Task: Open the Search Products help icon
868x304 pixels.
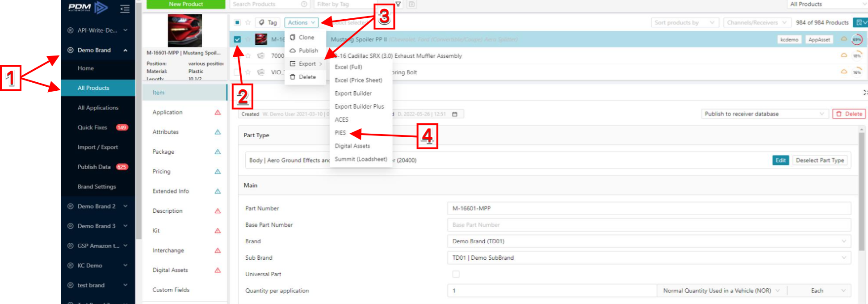Action: coord(304,4)
